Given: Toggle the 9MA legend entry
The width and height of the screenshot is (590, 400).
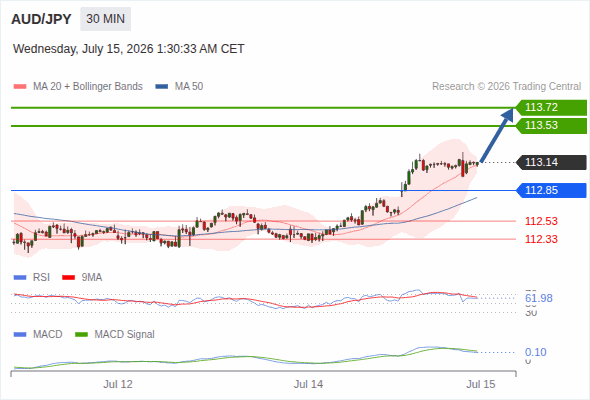Looking at the screenshot, I should (x=82, y=278).
